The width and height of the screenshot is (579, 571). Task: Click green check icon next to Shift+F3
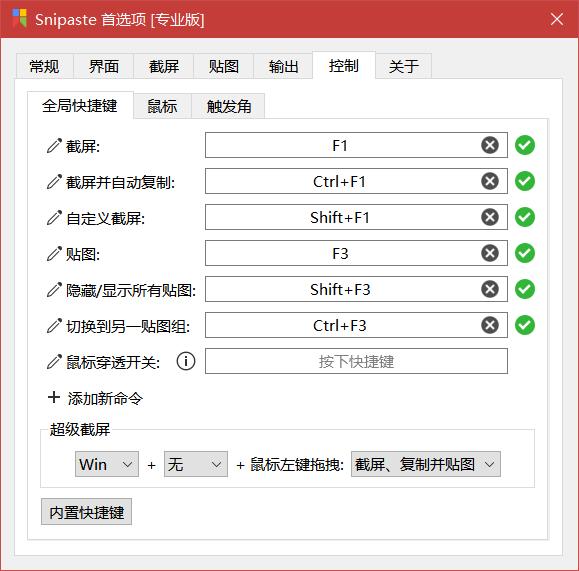pyautogui.click(x=525, y=289)
